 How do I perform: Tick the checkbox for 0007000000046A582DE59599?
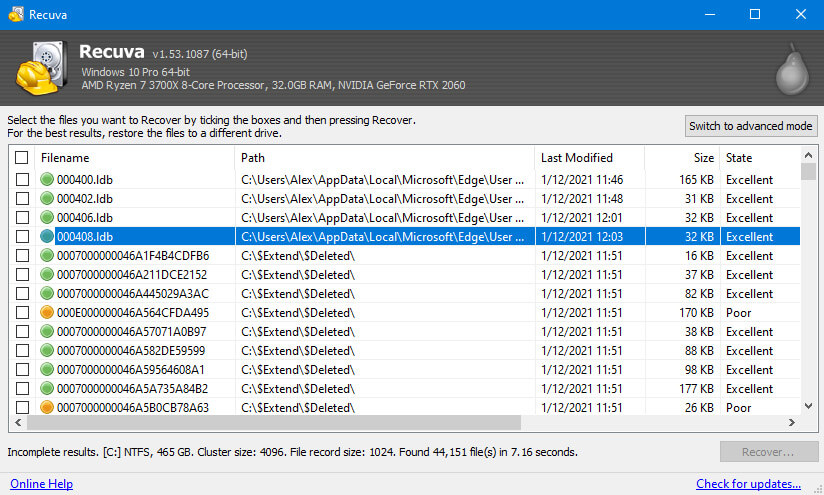pos(22,350)
